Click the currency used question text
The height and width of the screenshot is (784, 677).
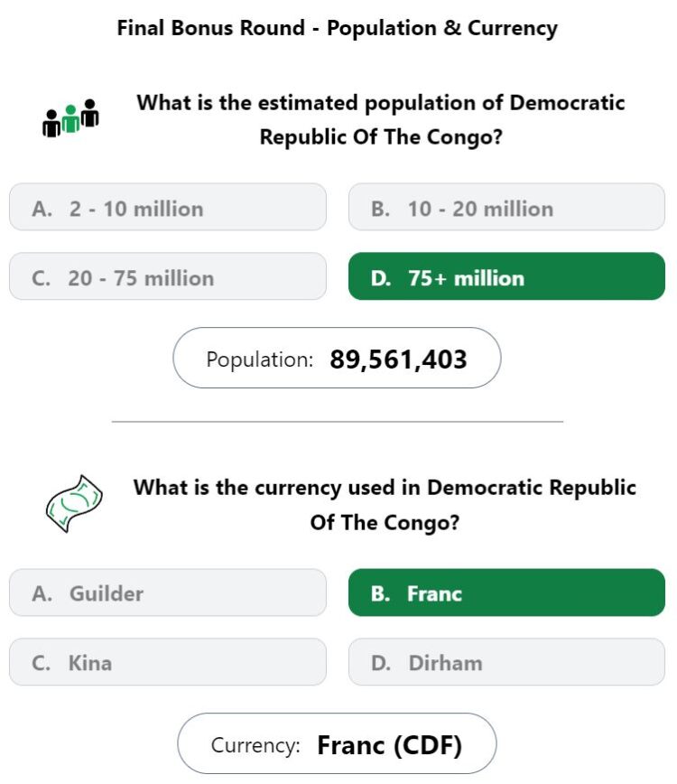coord(385,505)
